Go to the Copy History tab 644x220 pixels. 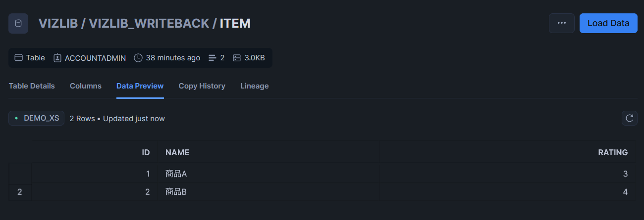[x=202, y=86]
